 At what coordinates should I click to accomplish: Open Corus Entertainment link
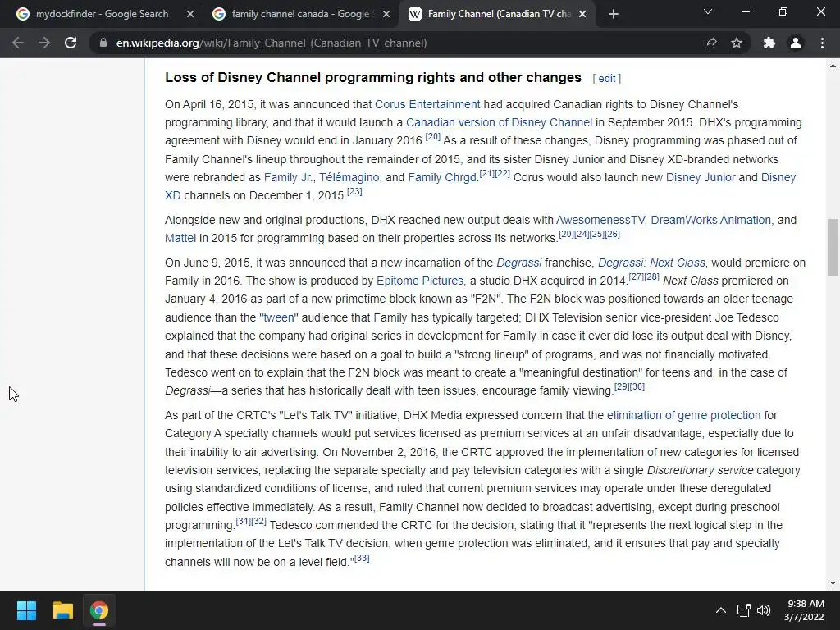pyautogui.click(x=427, y=104)
